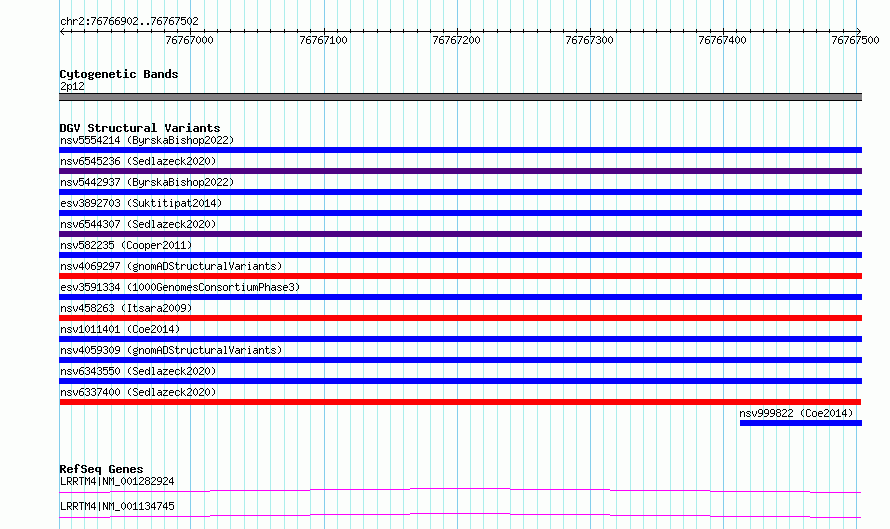Select variant label nsv5442937 (ByrskaBishop2022)

[x=147, y=182]
